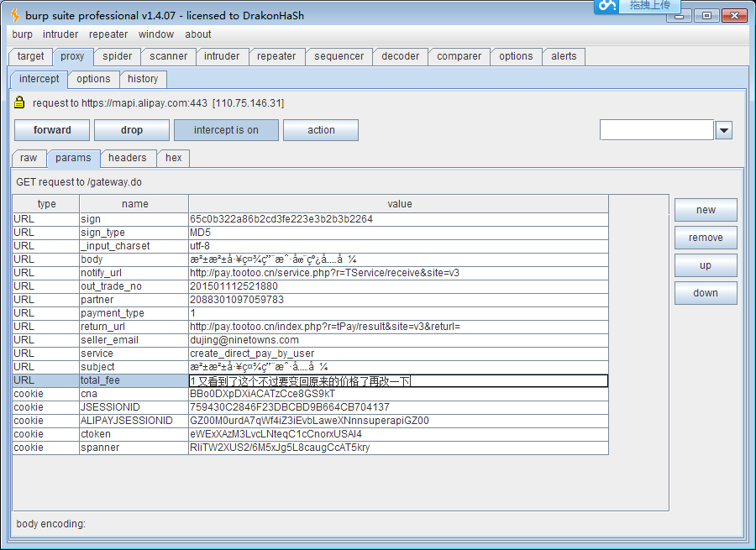Viewport: 756px width, 550px height.
Task: Select the return_url value cell
Action: pyautogui.click(x=398, y=327)
